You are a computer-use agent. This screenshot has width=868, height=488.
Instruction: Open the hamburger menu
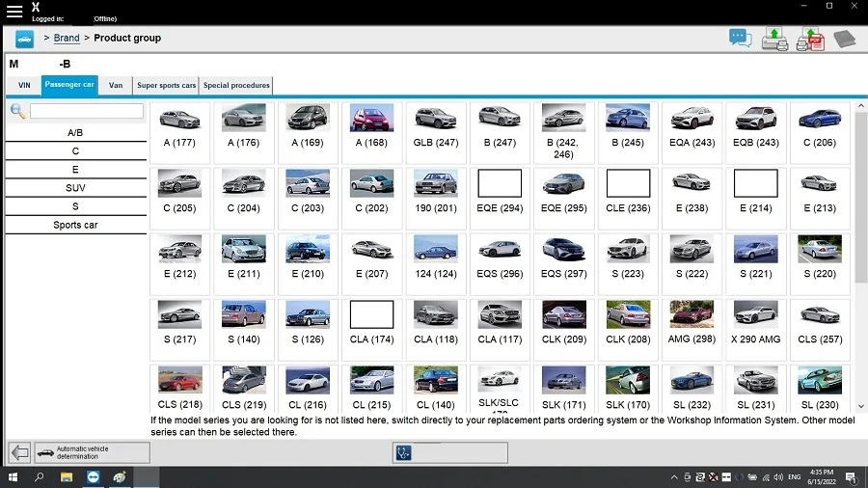14,11
